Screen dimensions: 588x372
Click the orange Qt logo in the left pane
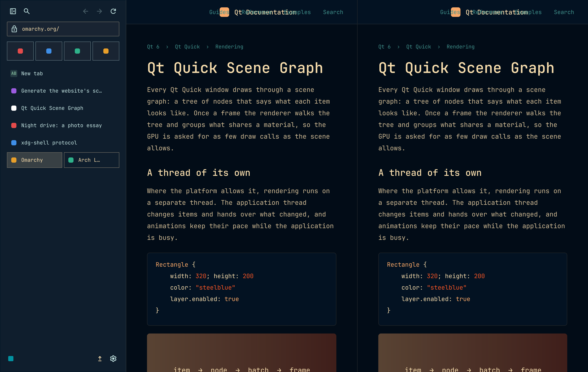[x=224, y=12]
